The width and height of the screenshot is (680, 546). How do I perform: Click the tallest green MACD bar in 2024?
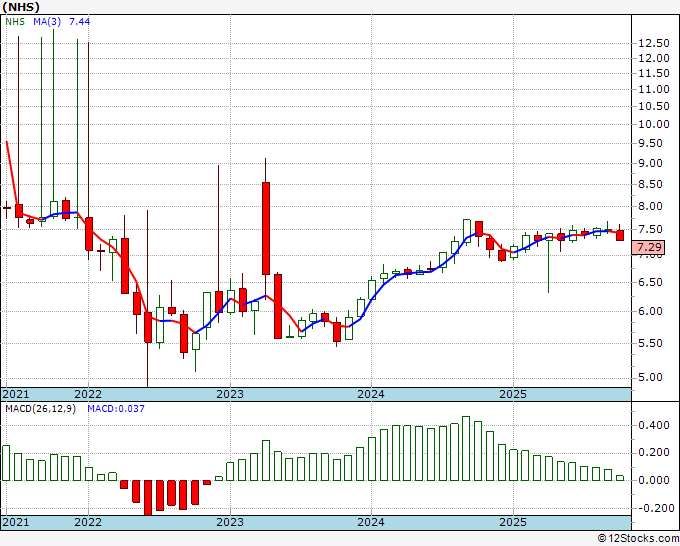point(466,448)
